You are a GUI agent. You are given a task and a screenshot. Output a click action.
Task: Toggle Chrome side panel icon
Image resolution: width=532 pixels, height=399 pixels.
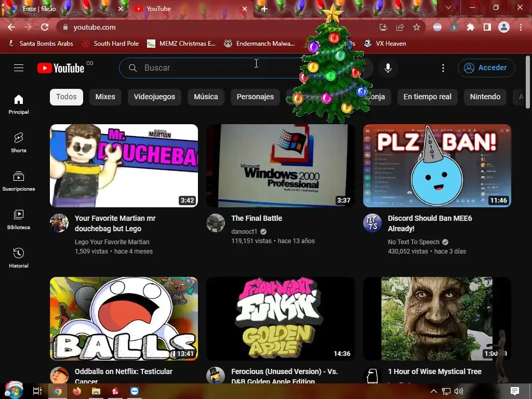click(487, 27)
